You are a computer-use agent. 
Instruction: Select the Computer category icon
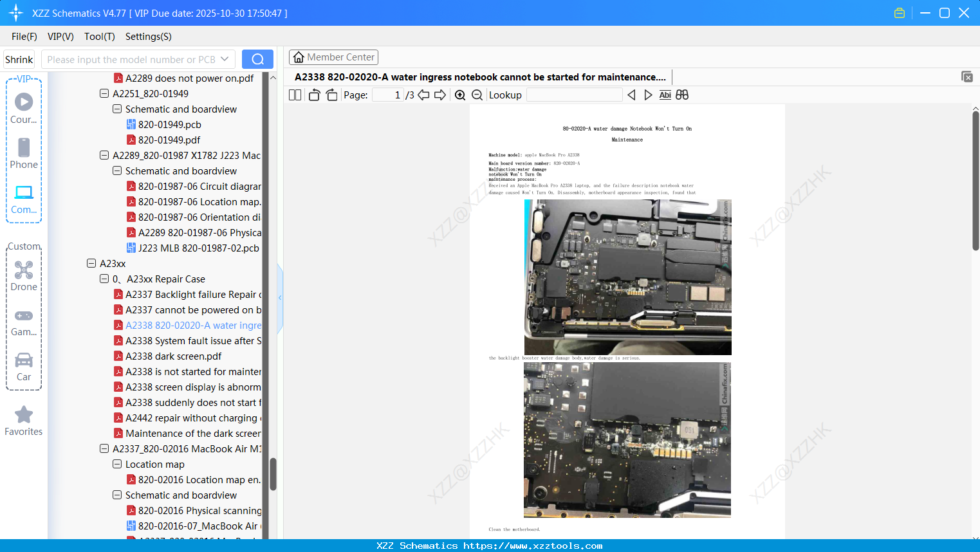coord(24,199)
